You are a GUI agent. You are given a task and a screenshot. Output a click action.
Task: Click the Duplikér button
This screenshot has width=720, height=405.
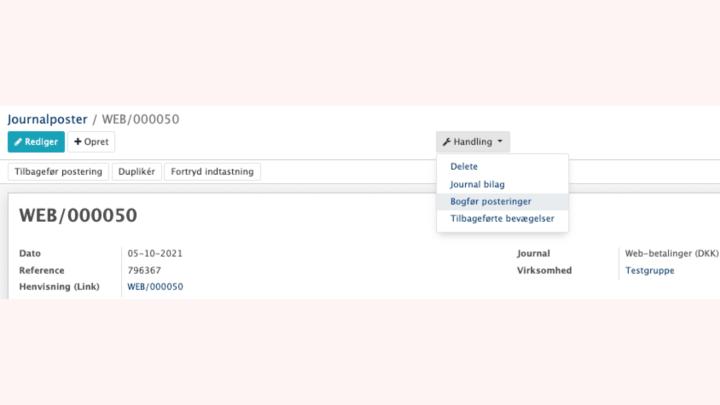[x=136, y=172]
